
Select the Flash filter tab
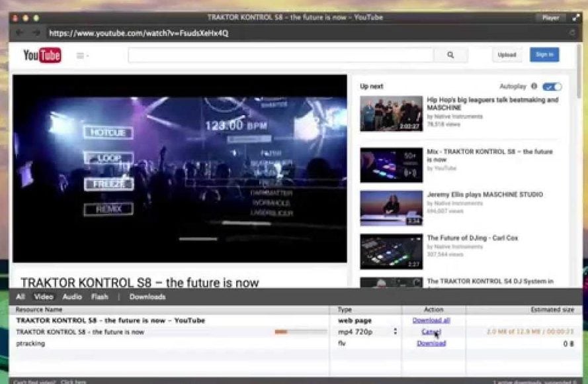point(99,297)
